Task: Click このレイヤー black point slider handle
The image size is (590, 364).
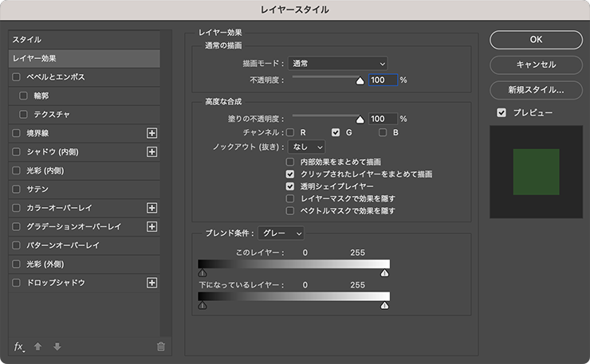Action: (x=203, y=273)
